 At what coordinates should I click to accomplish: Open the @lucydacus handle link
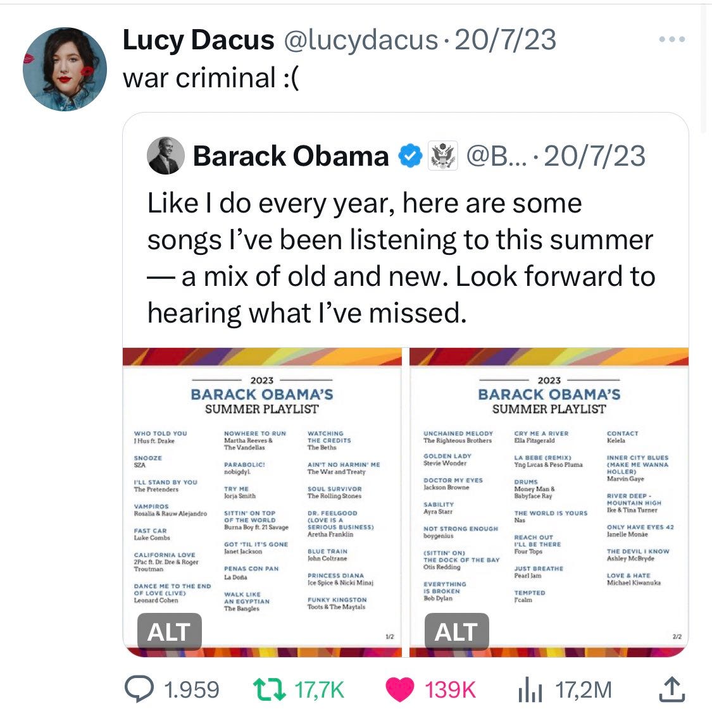[x=361, y=39]
